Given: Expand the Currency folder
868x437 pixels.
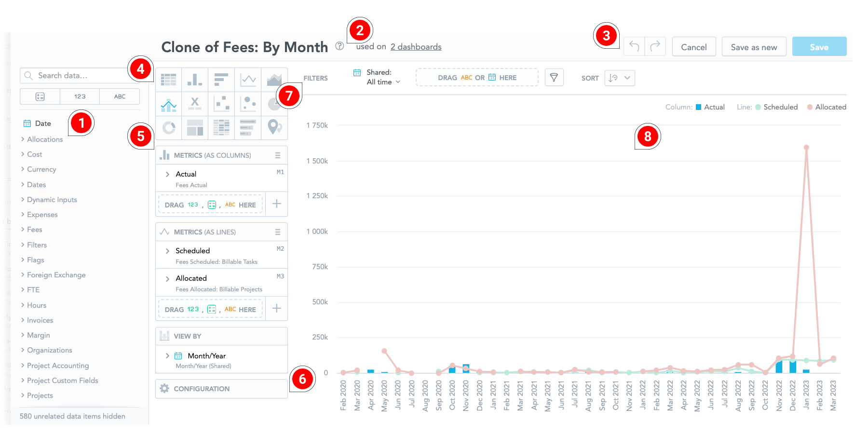Looking at the screenshot, I should click(23, 169).
